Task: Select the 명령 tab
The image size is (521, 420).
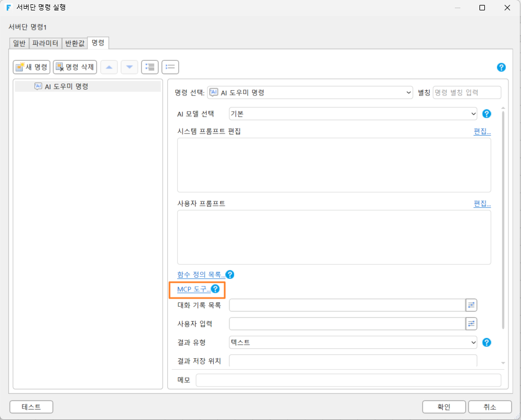Action: (x=98, y=43)
